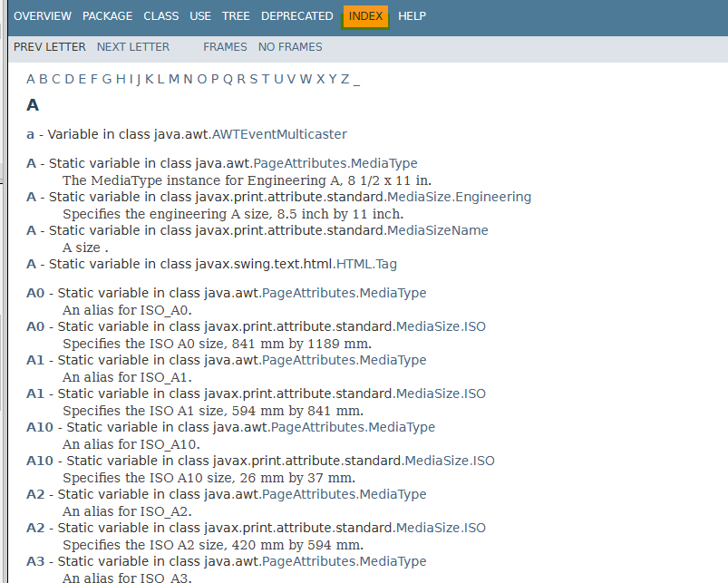
Task: Open A variable entry for HTML.Tag
Action: [31, 264]
